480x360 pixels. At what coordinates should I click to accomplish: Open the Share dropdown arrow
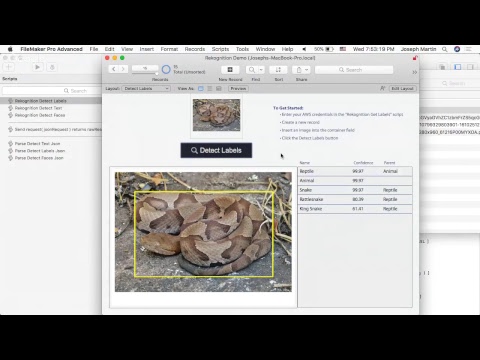tap(307, 69)
